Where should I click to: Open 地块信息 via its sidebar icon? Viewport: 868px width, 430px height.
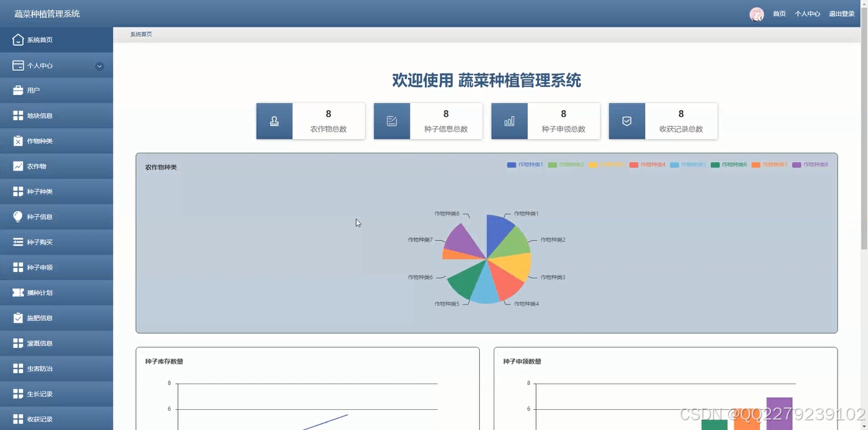[18, 115]
